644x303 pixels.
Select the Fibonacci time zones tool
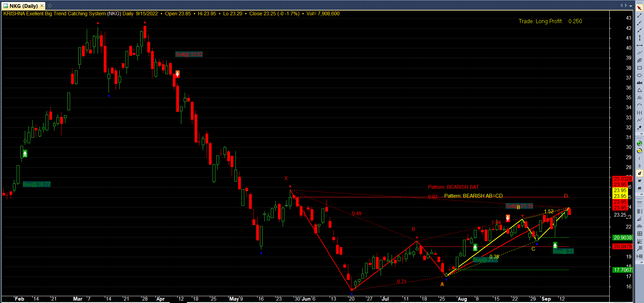[x=640, y=211]
